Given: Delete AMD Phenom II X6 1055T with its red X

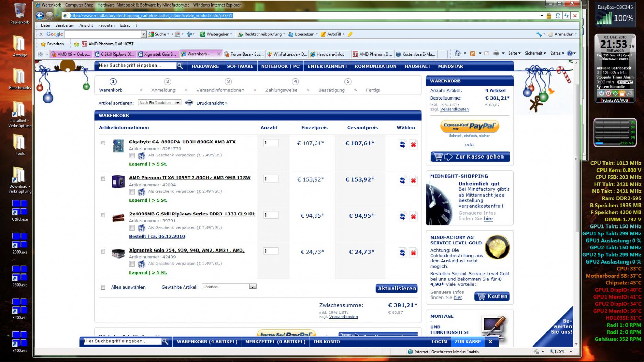Looking at the screenshot, I should click(x=413, y=180).
